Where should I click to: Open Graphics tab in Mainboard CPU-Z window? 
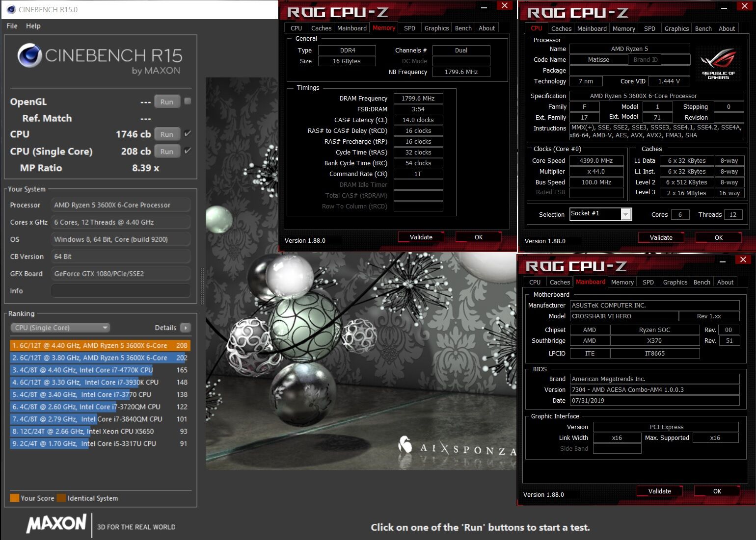click(x=675, y=282)
